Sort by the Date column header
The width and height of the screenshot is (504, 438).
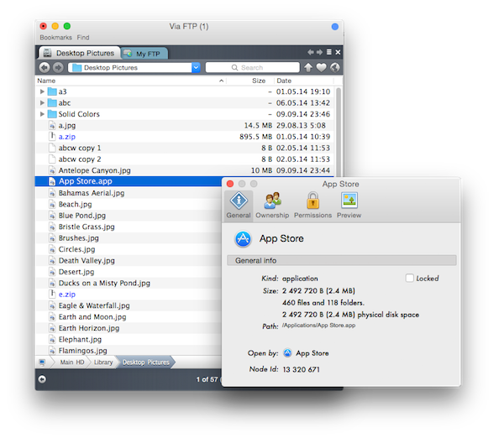pos(284,81)
